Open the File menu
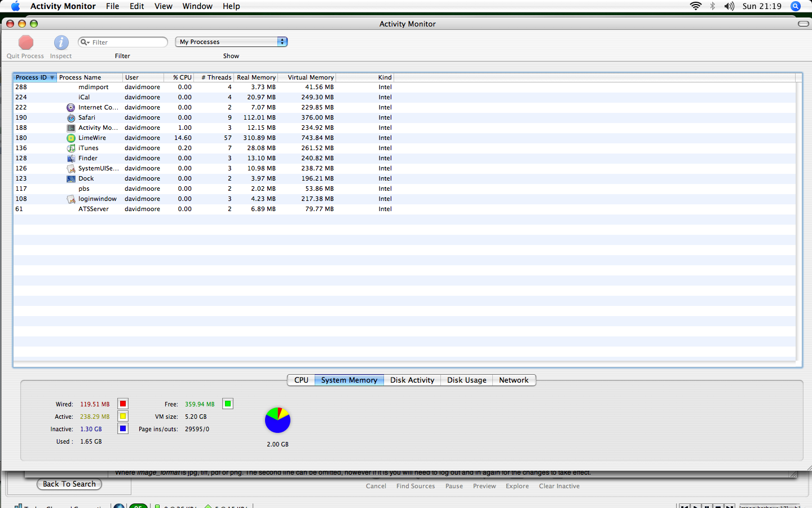812x508 pixels. point(113,6)
